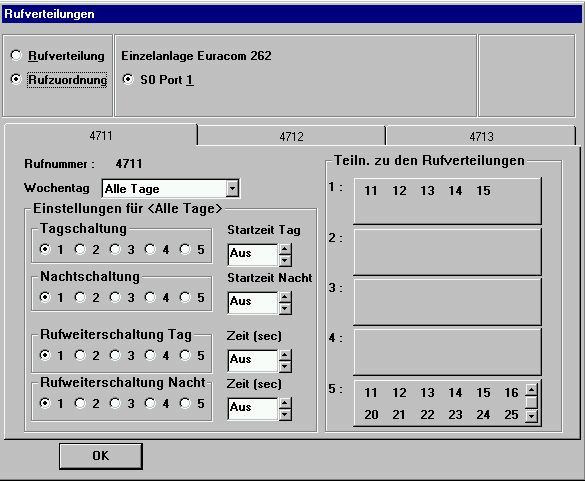Open participant list for Rufverteilung 1
This screenshot has width=585, height=481.
tap(447, 201)
